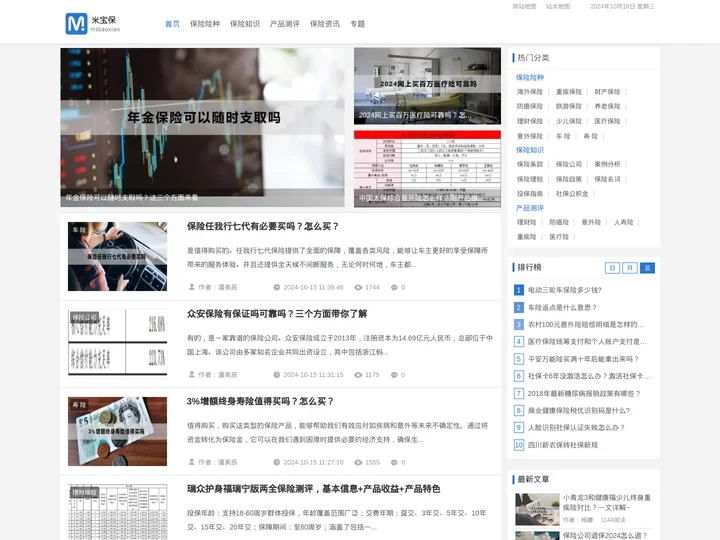This screenshot has width=720, height=540.
Task: Open latest article 保险公司退保2024怎么退？
Action: (605, 535)
